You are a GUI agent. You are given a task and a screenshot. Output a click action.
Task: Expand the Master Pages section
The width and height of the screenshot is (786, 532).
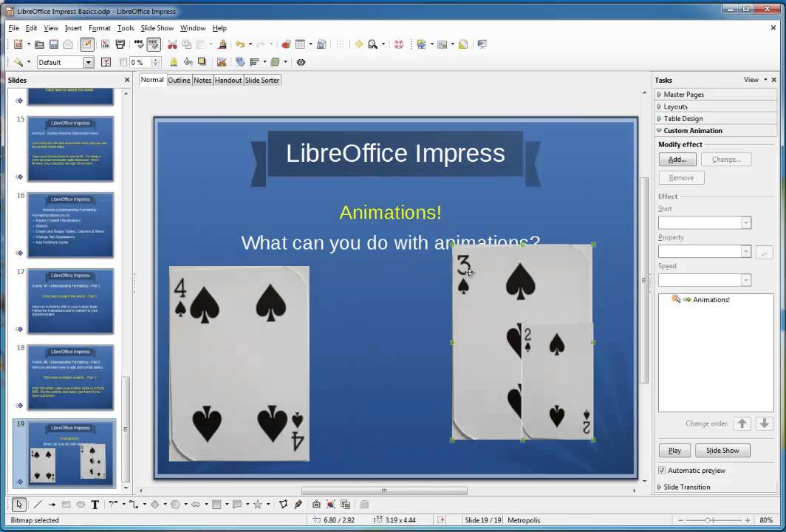click(715, 95)
